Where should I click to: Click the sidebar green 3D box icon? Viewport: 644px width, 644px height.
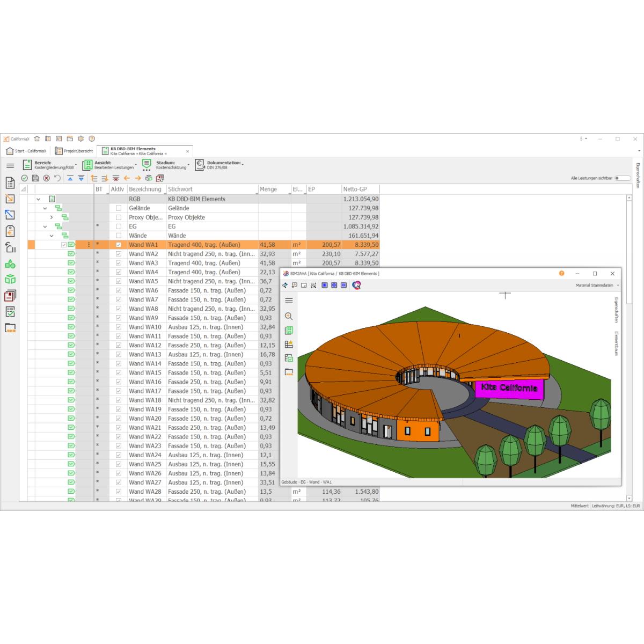[10, 280]
